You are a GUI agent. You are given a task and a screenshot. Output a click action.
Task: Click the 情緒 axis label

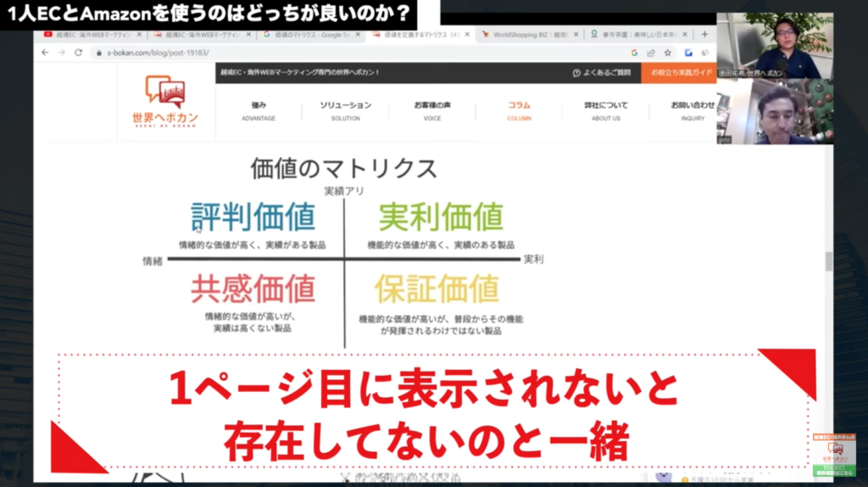[153, 261]
